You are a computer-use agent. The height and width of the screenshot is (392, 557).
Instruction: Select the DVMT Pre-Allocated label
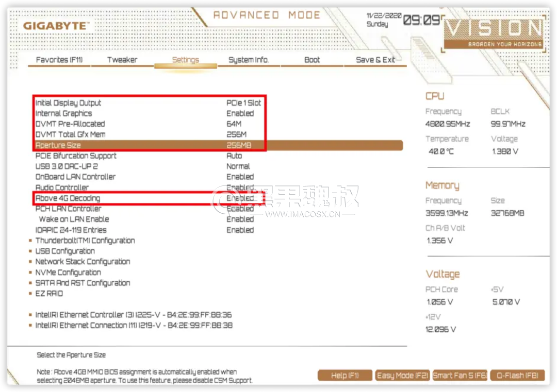coord(70,124)
